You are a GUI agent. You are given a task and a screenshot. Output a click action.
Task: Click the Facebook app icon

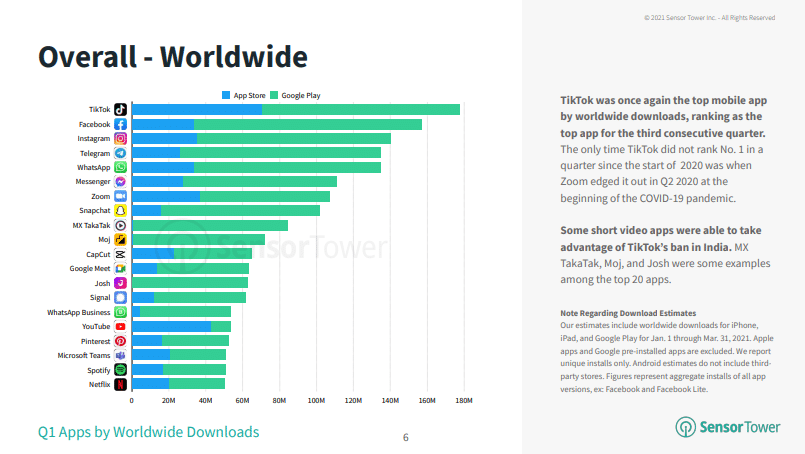tap(120, 124)
